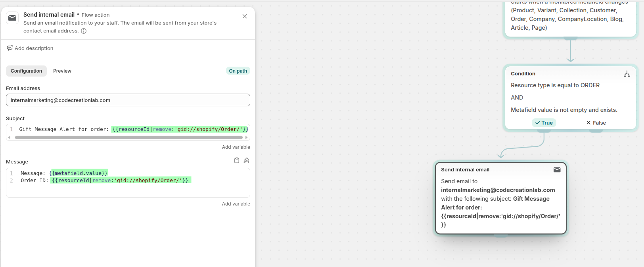The width and height of the screenshot is (644, 267).
Task: Click the On path status badge
Action: (238, 71)
